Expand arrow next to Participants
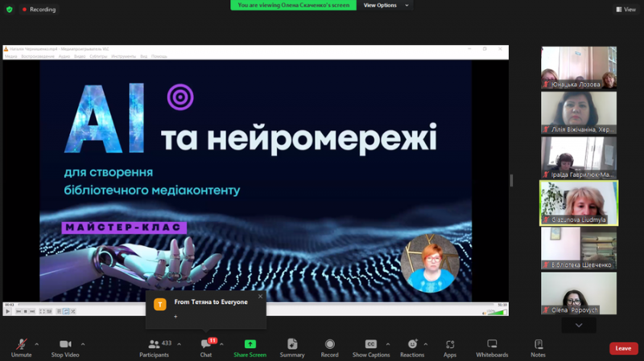Screen dimensions: 644x361 pos(179,344)
